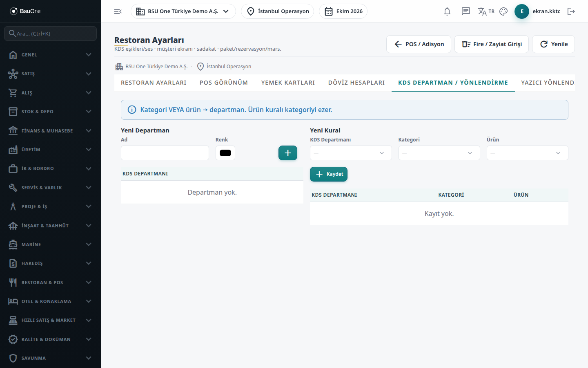Open the Finans & Muhasebe bank icon
The height and width of the screenshot is (368, 588).
coord(13,131)
